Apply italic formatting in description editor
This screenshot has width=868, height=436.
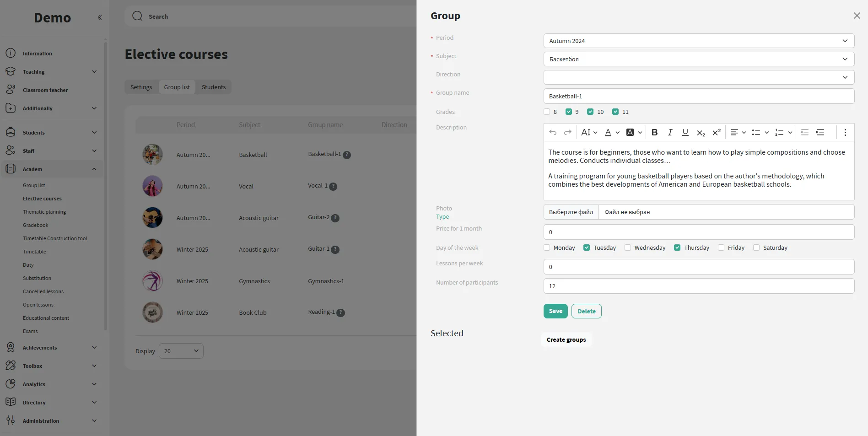670,132
